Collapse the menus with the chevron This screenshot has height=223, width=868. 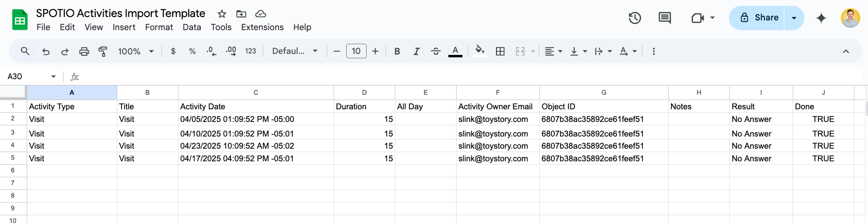tap(846, 51)
